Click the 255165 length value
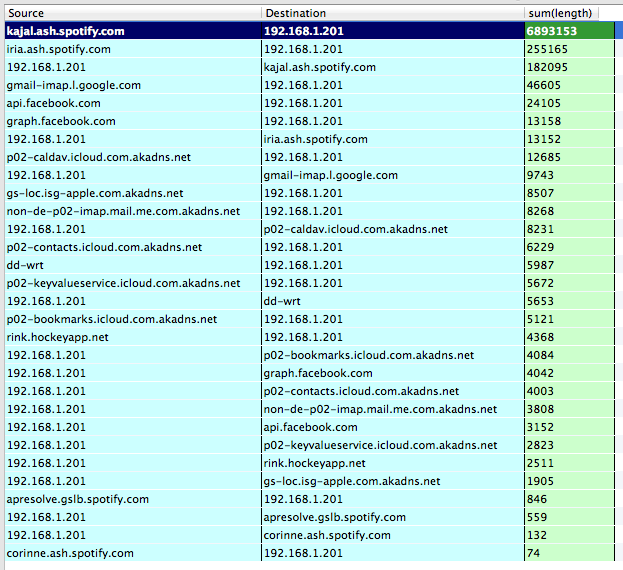Screen dimensions: 623x570 point(547,49)
